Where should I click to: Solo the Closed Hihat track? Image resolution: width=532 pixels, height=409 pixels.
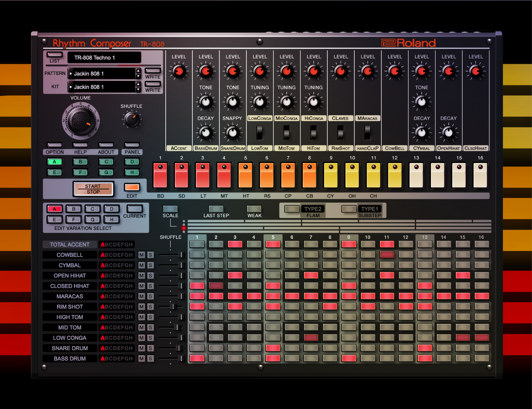click(x=151, y=286)
